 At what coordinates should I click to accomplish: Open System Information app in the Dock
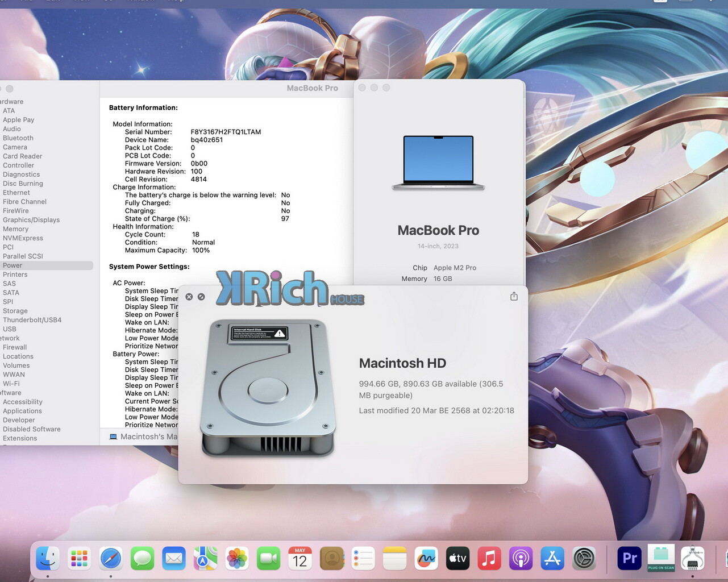[x=692, y=558]
